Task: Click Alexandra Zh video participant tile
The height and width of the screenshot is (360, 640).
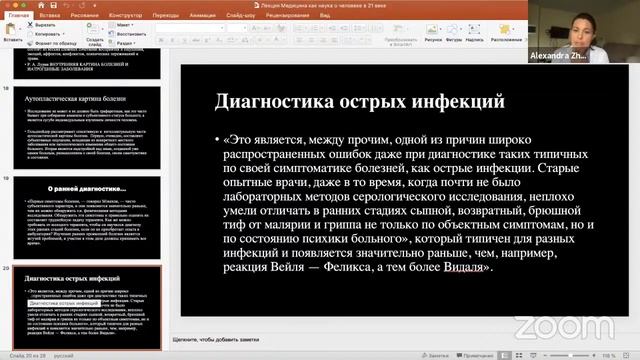Action: pos(584,31)
